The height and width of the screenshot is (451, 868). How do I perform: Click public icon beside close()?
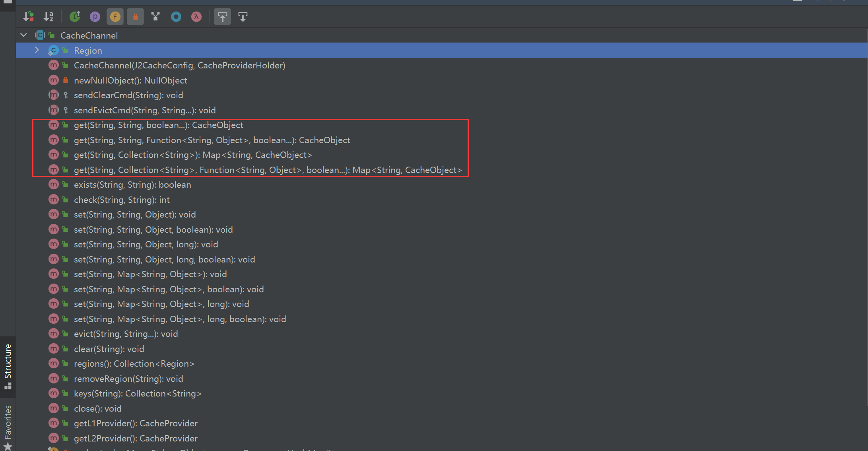[66, 408]
